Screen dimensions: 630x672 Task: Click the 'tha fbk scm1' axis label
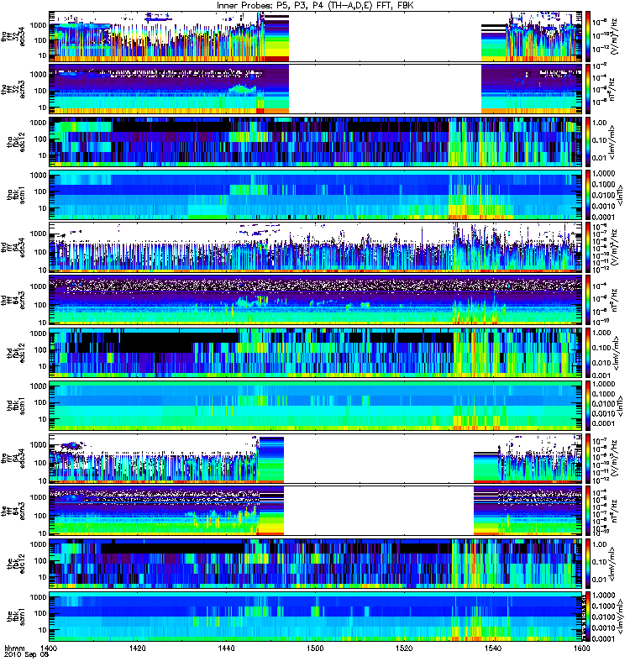point(16,195)
